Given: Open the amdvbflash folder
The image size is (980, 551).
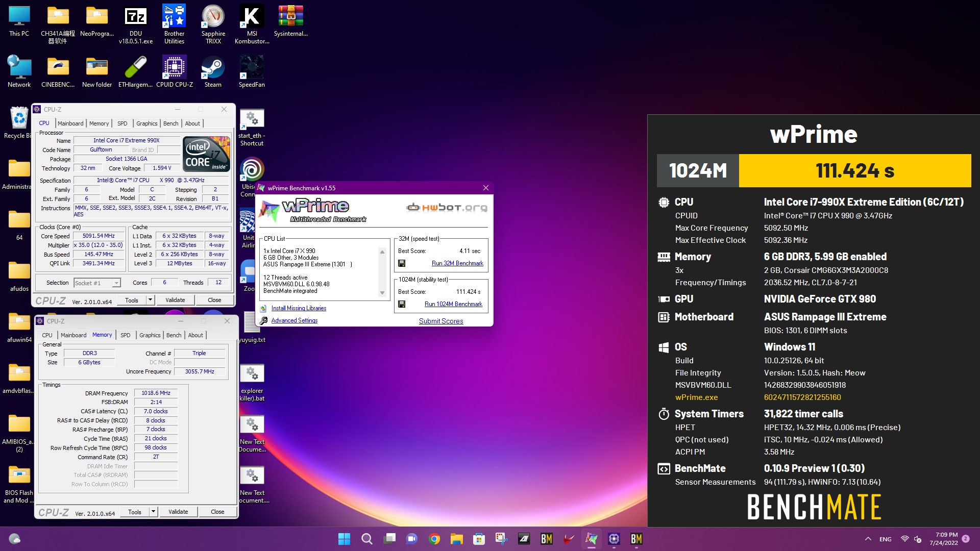Looking at the screenshot, I should pyautogui.click(x=19, y=378).
